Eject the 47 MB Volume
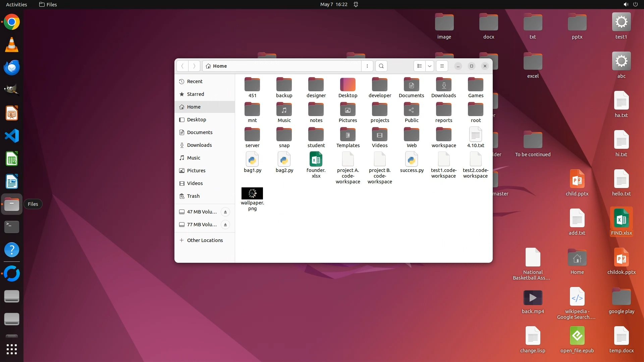The height and width of the screenshot is (362, 644). coord(225,212)
